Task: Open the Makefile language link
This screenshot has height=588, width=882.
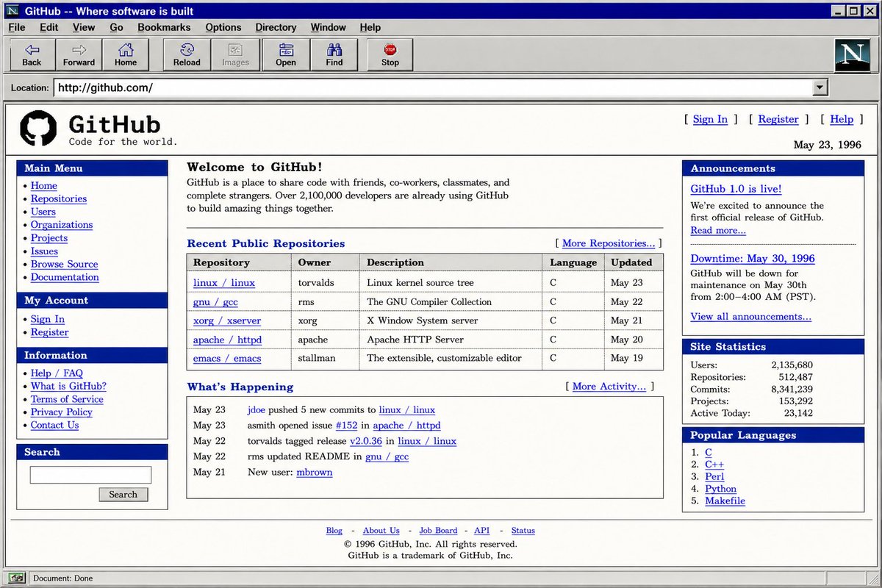Action: [x=725, y=501]
